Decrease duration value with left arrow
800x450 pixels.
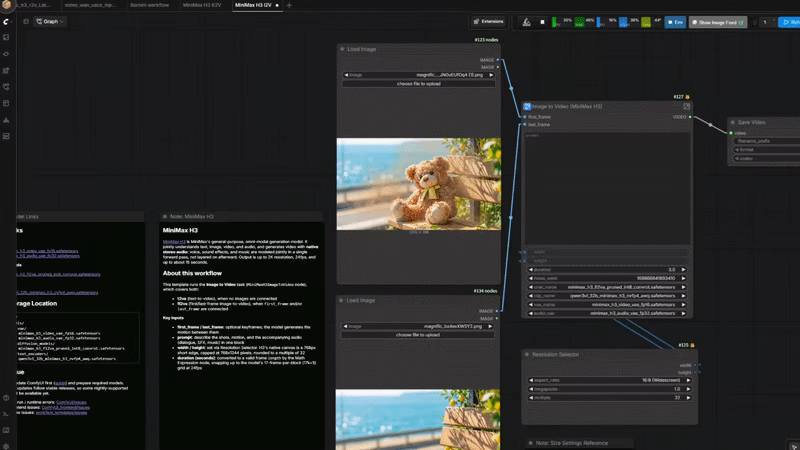531,270
